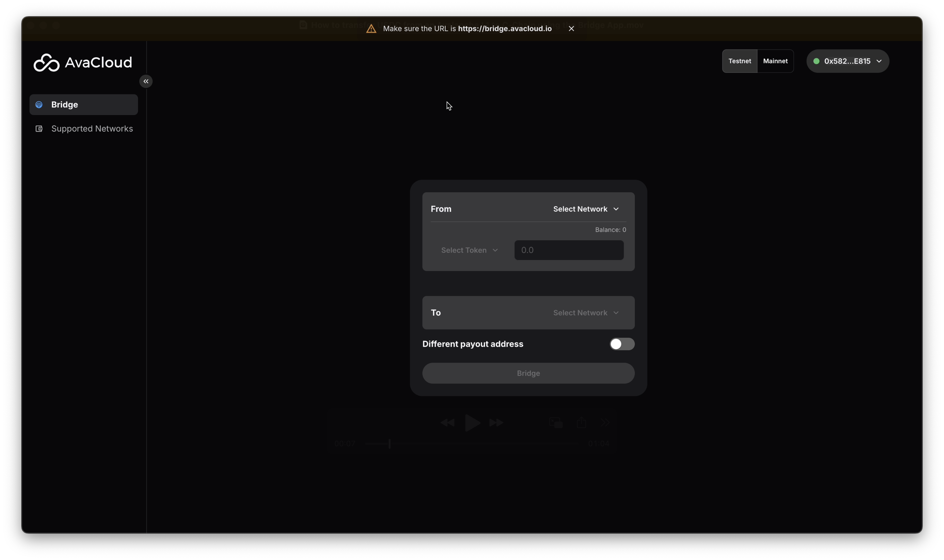944x560 pixels.
Task: Click the Supported Networks icon
Action: 39,129
